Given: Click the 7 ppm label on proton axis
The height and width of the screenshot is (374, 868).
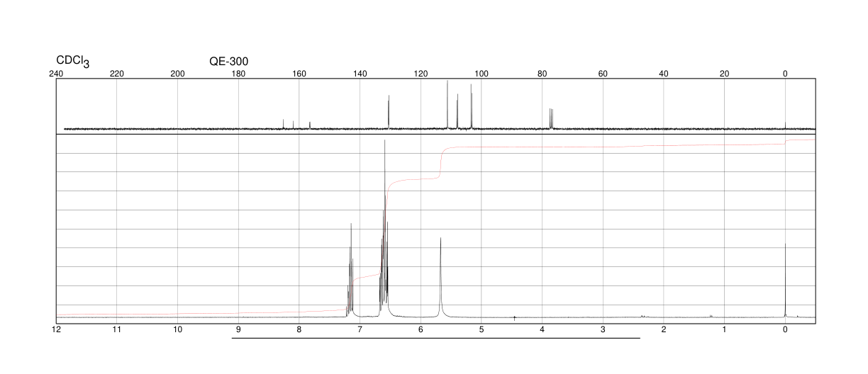Looking at the screenshot, I should (360, 329).
